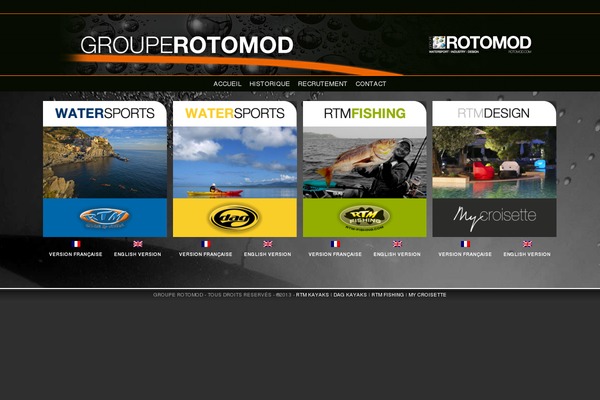Open English Version for RTM Fishing
Screen dimensions: 600x400
(397, 254)
